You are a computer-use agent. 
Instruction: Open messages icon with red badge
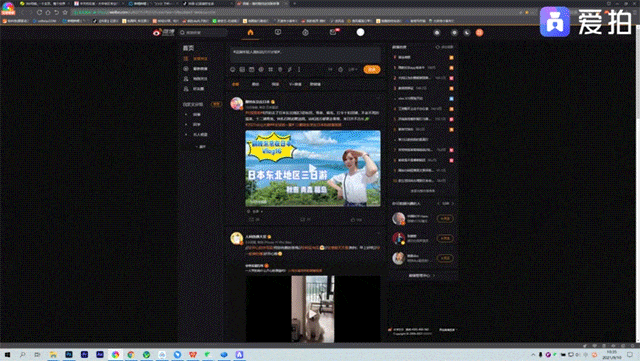click(333, 32)
